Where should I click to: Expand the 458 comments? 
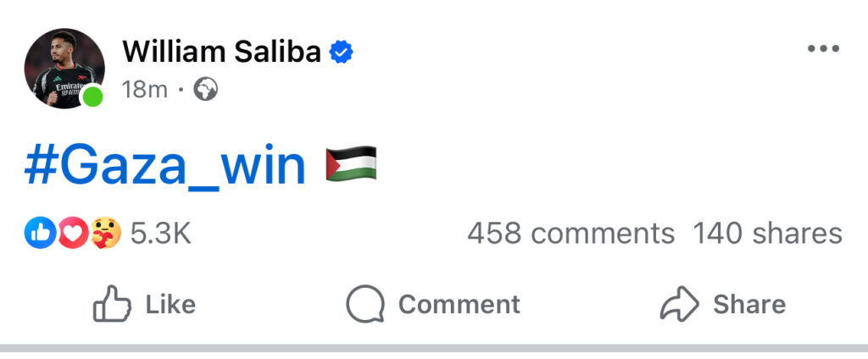pos(570,234)
